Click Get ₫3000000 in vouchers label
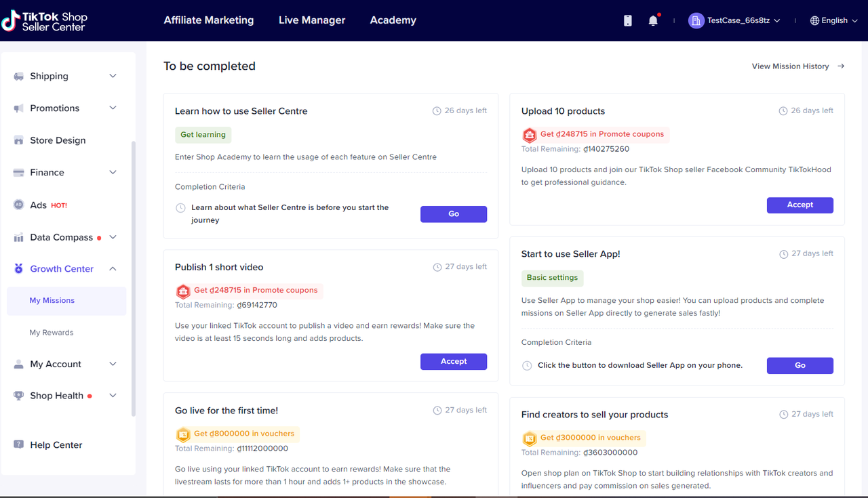 pos(591,438)
